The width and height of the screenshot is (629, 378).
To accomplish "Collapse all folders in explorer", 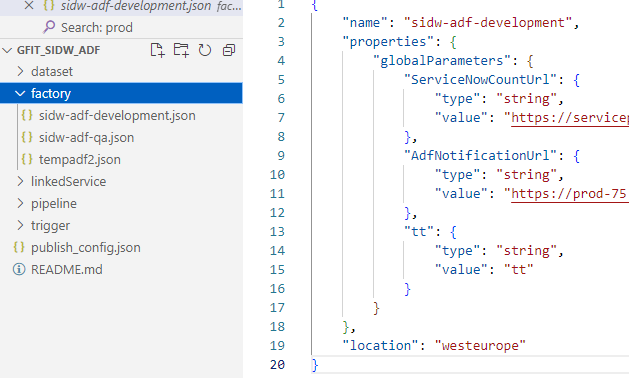I will (x=229, y=50).
